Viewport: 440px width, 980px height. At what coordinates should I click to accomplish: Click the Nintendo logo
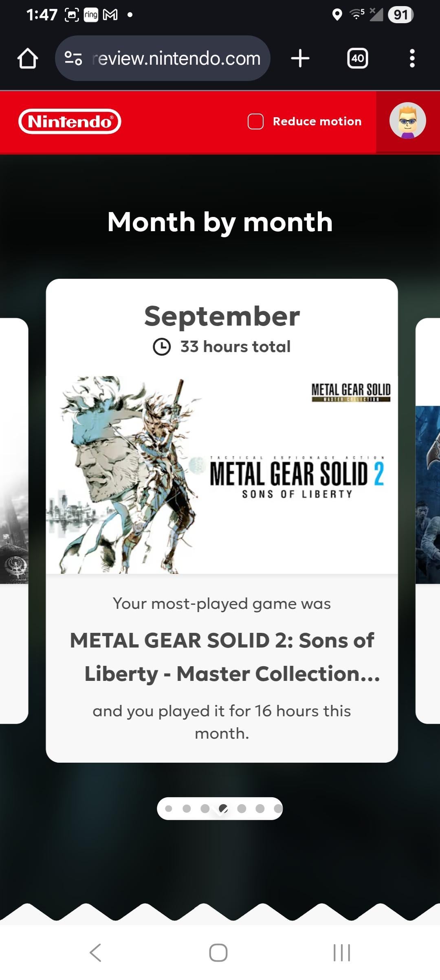click(70, 121)
